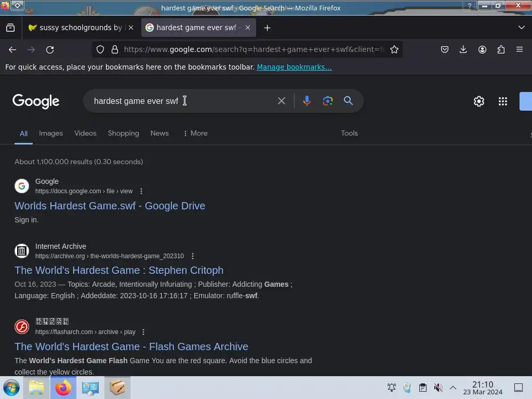This screenshot has width=532, height=399.
Task: Go to Google home via logo
Action: coord(36,101)
